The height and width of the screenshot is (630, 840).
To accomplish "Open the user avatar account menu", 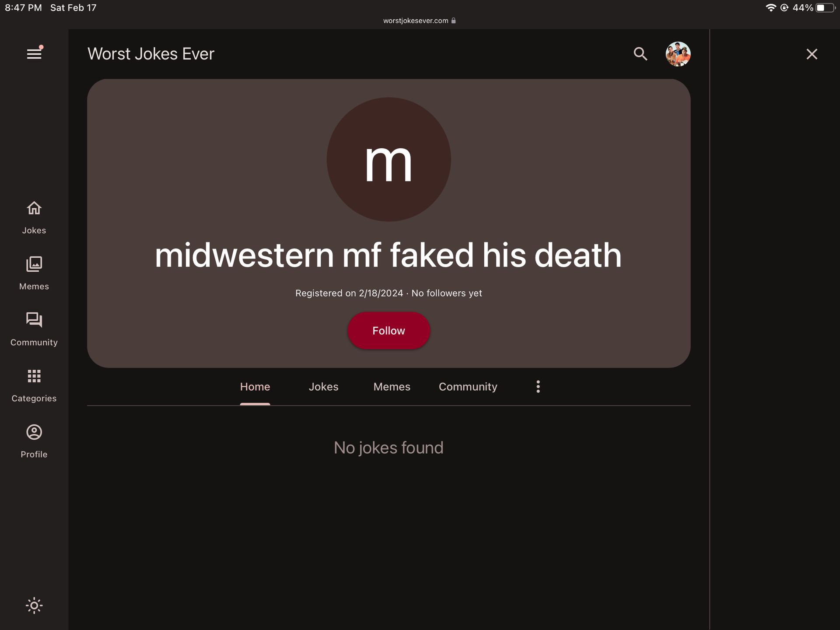I will tap(678, 54).
